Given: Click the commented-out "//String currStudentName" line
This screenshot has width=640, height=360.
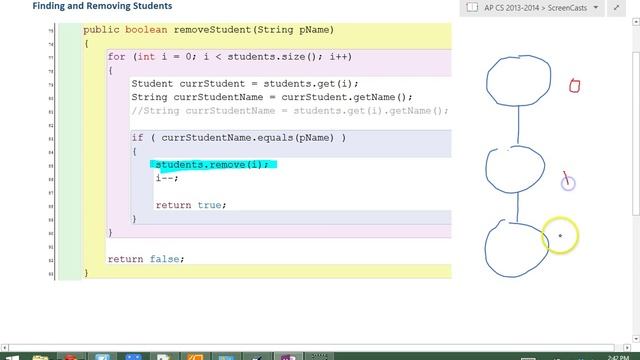Looking at the screenshot, I should click(290, 111).
